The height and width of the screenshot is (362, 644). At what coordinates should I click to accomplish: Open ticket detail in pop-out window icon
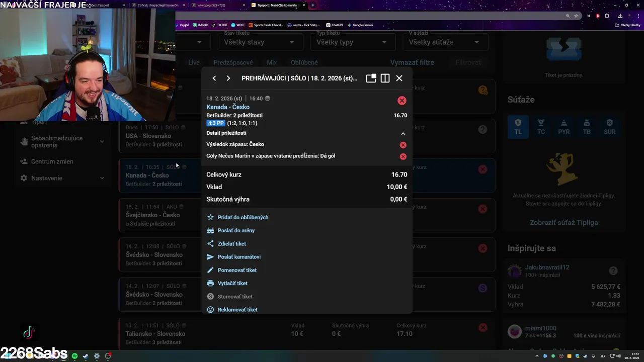pos(371,78)
